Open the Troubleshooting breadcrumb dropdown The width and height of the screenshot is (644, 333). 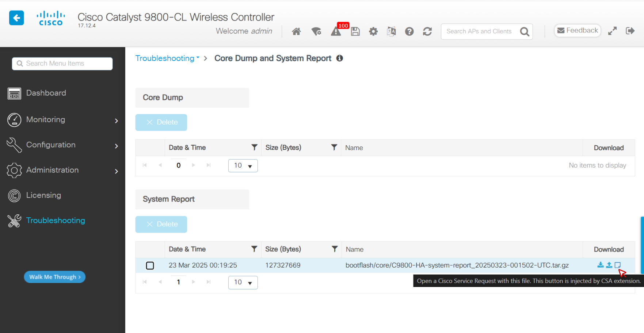tap(167, 58)
